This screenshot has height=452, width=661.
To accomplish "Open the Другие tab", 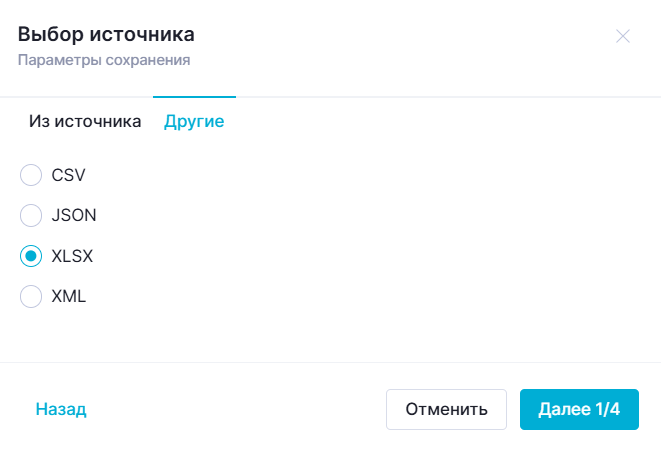I will point(194,122).
